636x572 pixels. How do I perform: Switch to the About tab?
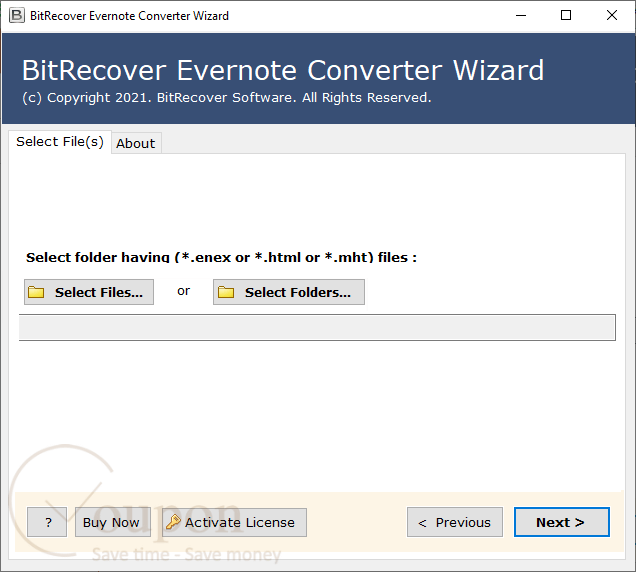(136, 143)
